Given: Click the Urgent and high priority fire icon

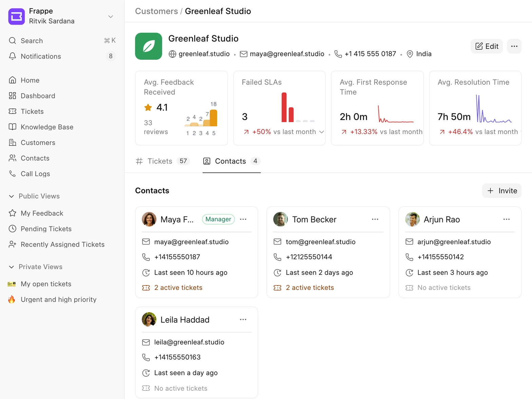Looking at the screenshot, I should [12, 299].
